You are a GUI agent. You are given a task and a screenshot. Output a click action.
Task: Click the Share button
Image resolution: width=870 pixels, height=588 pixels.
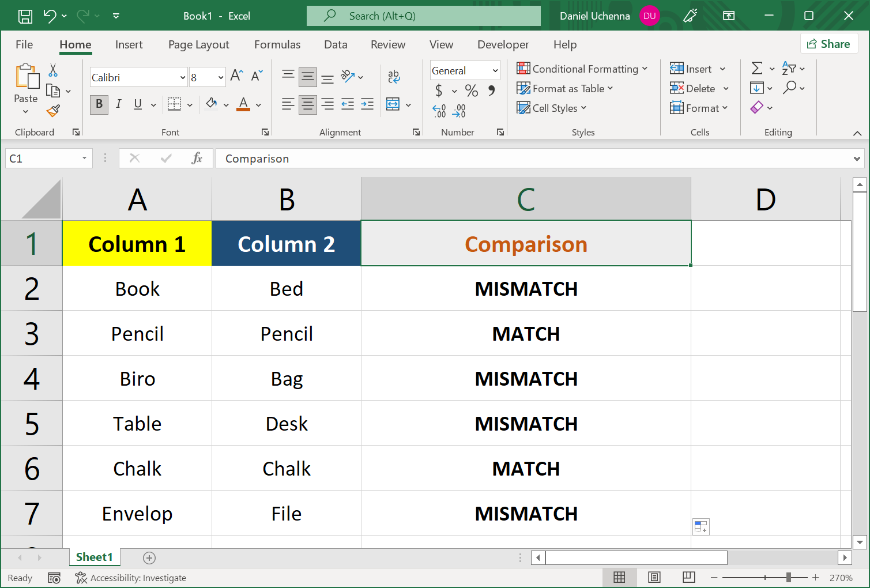coord(828,44)
